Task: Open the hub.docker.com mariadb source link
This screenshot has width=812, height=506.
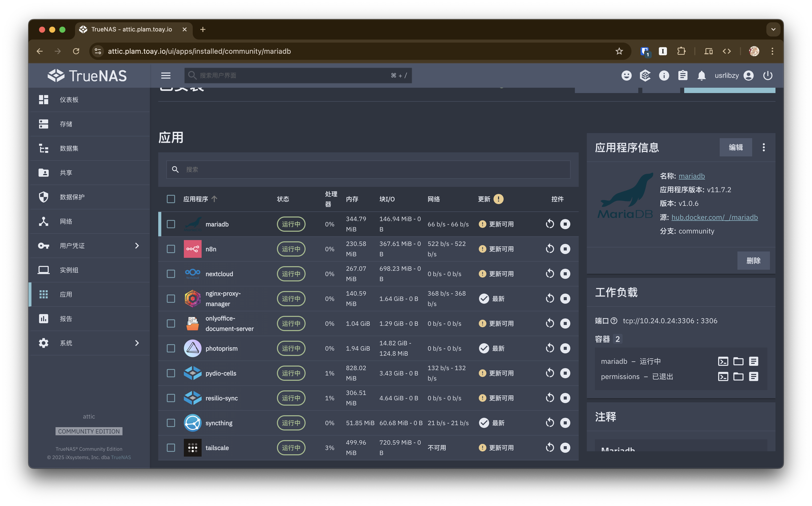Action: [x=714, y=218]
